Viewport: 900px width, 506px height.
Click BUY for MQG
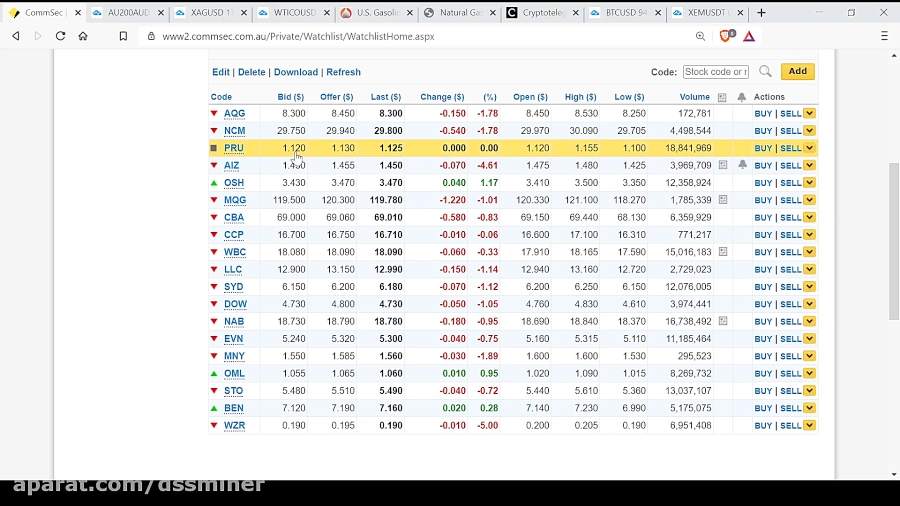[763, 200]
